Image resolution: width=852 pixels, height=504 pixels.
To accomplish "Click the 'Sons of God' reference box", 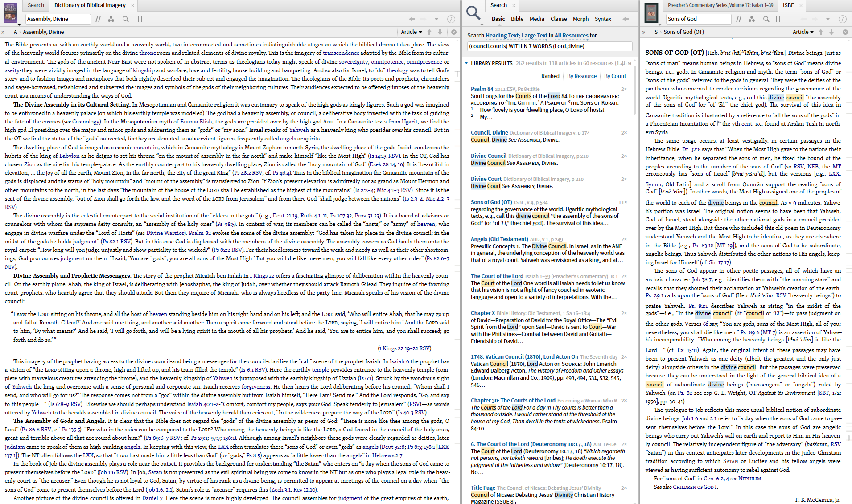I will click(699, 19).
